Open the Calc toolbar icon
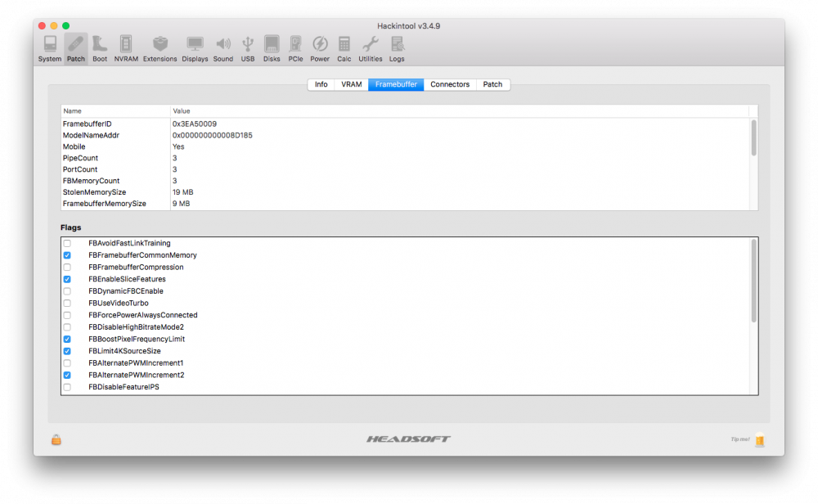This screenshot has width=818, height=504. tap(344, 49)
